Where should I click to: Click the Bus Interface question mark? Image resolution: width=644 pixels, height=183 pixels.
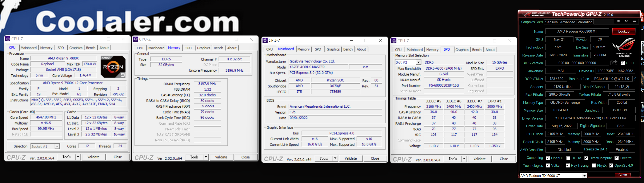point(635,79)
